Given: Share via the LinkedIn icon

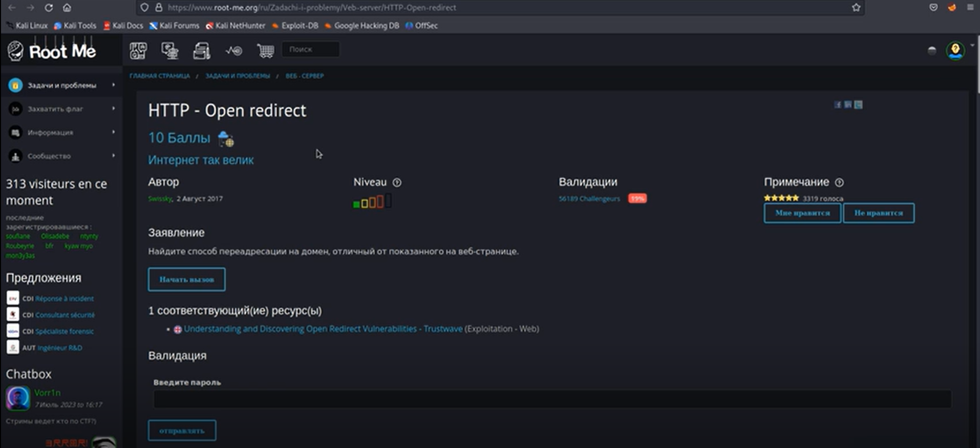Looking at the screenshot, I should coord(848,105).
